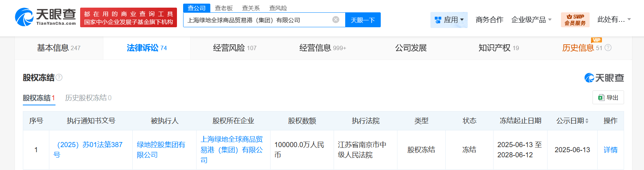Click the 股权冻结 type cell in row 1
The image size is (644, 170).
[421, 150]
